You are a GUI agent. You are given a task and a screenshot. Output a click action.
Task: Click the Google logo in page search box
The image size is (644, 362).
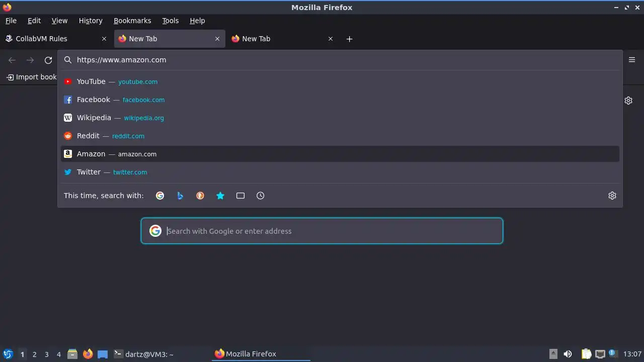coord(155,231)
